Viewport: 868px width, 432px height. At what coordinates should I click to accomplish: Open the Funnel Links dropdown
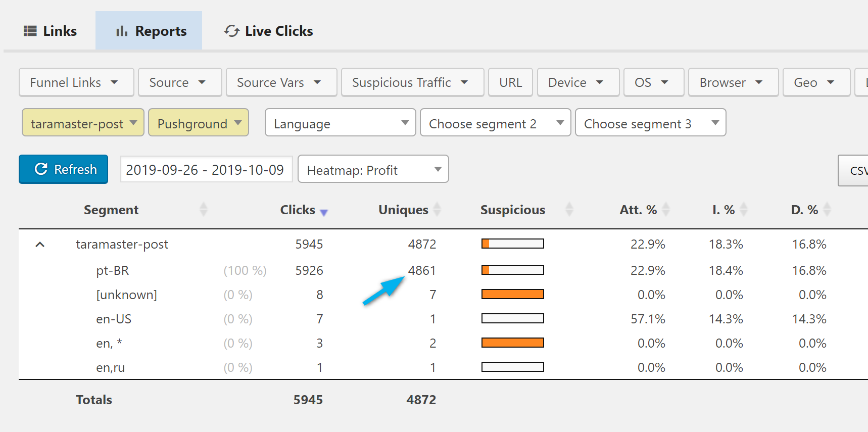(x=76, y=82)
